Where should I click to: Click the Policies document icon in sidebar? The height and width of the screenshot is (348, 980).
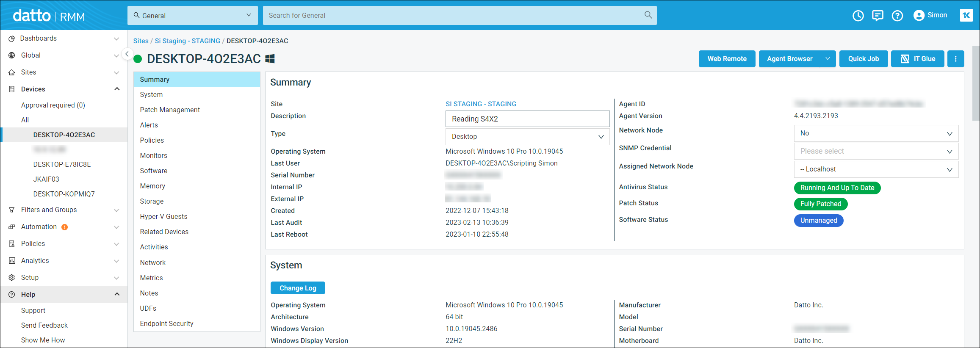12,244
